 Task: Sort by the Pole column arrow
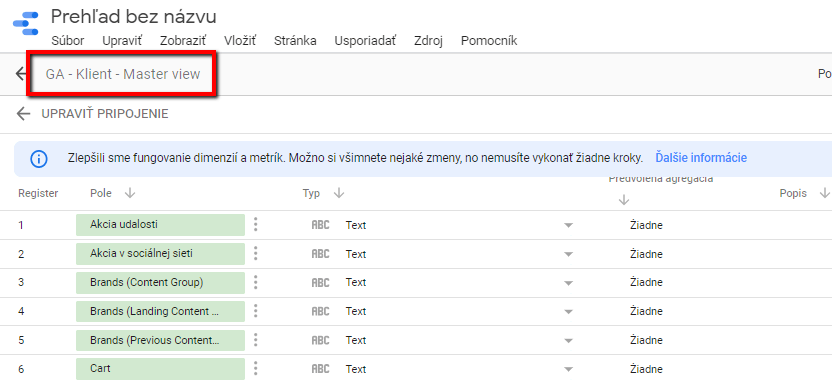(x=129, y=194)
